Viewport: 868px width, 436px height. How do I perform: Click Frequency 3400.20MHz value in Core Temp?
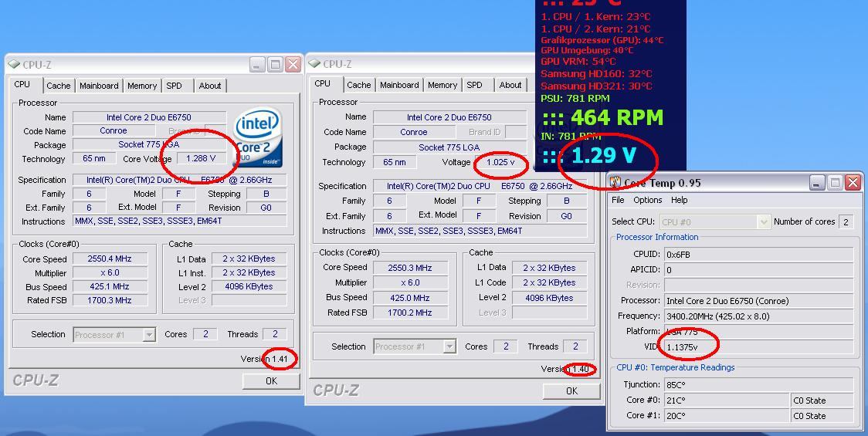pos(758,316)
